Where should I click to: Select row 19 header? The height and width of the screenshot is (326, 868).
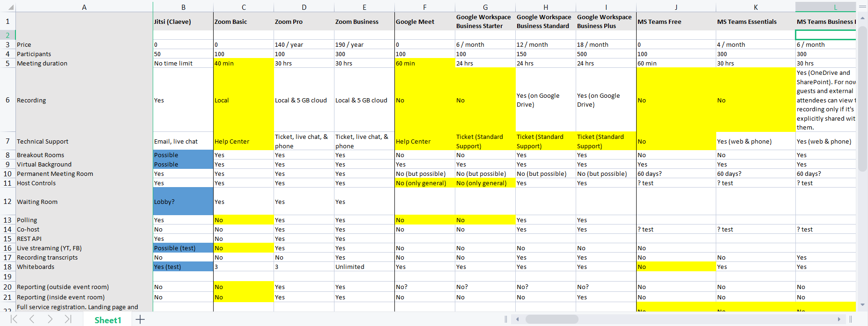pos(7,276)
